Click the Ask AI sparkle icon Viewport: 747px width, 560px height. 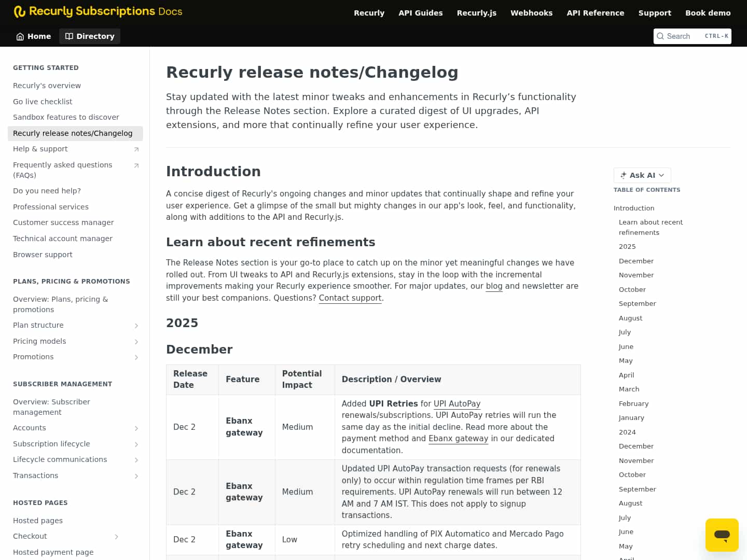coord(622,175)
